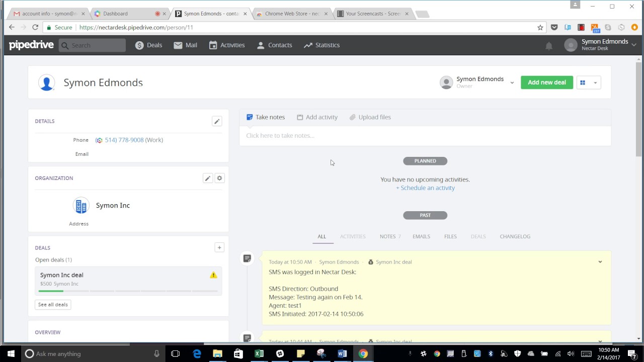Open the Mail menu
The image size is (644, 362).
pos(185,45)
